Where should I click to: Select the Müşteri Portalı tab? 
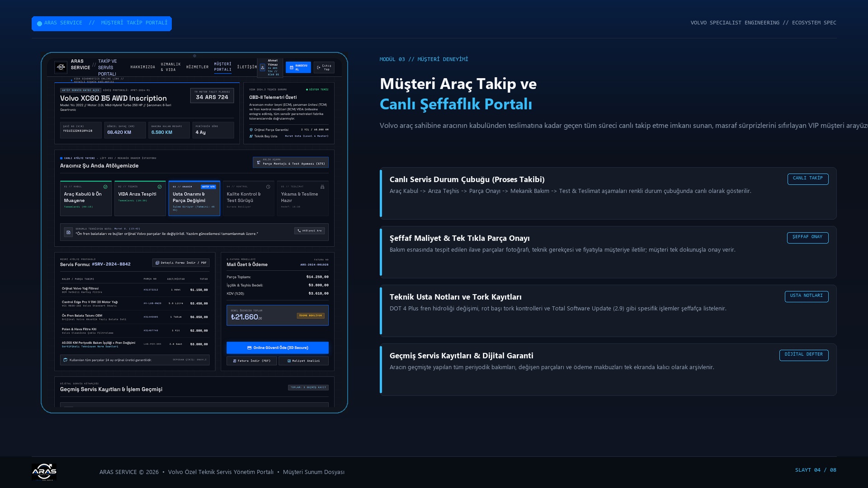223,67
